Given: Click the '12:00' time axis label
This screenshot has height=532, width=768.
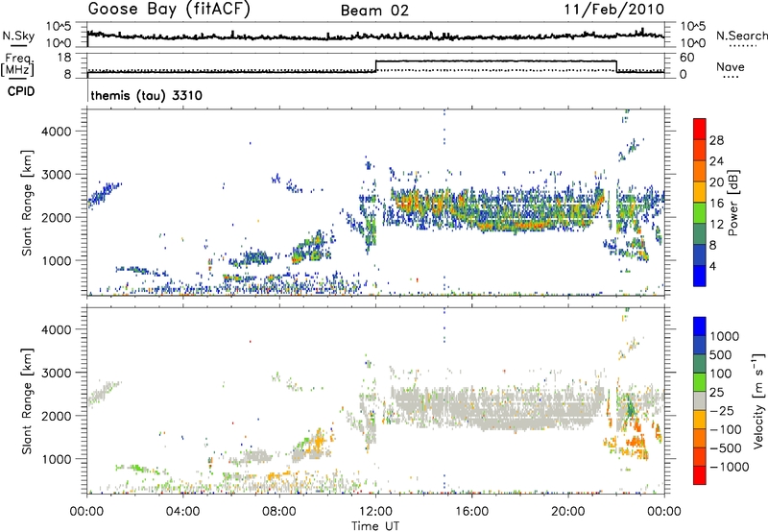Looking at the screenshot, I should click(375, 512).
